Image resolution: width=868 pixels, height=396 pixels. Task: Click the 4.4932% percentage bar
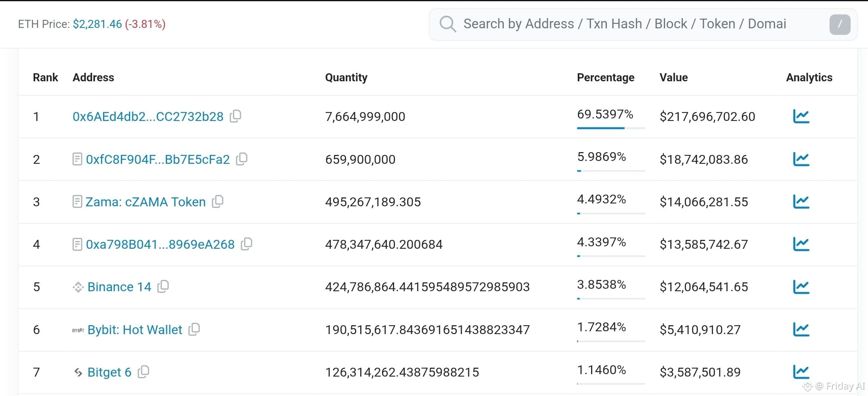611,213
